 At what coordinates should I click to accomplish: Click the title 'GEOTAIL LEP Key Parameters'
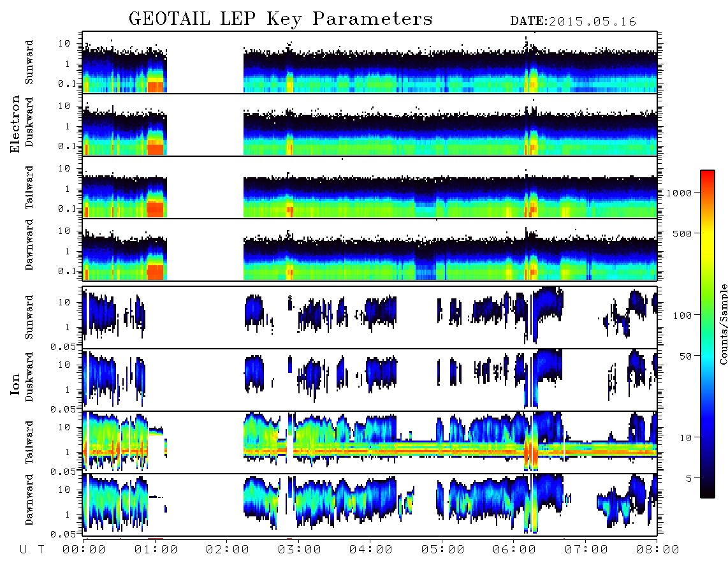280,19
